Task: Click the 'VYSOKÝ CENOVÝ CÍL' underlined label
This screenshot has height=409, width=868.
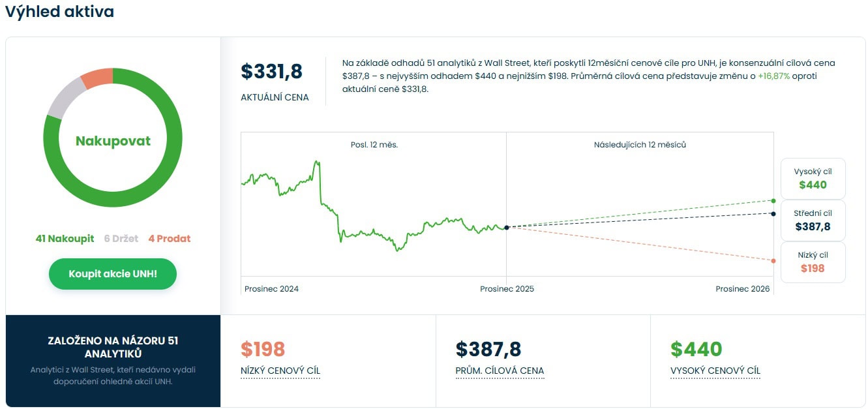Action: coord(715,371)
